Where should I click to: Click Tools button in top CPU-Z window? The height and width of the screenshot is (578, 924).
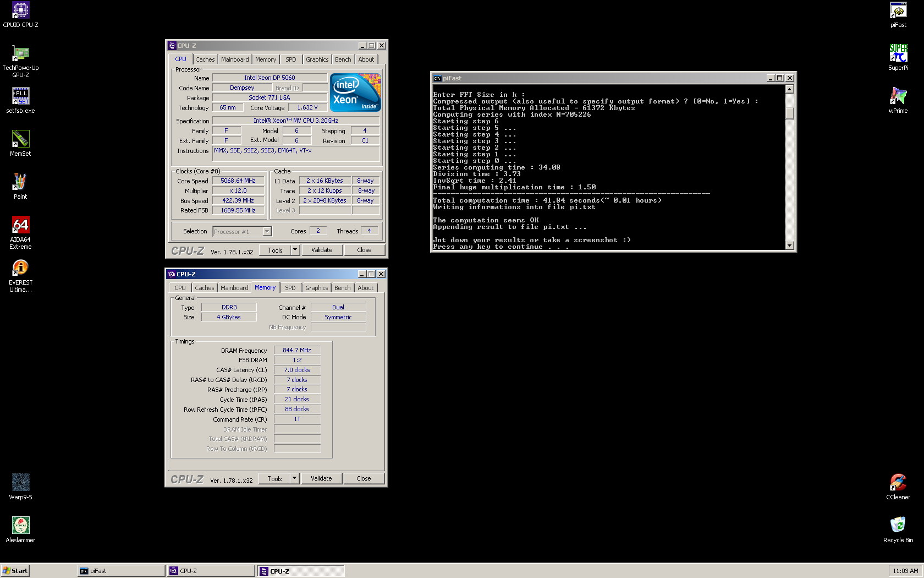[275, 250]
